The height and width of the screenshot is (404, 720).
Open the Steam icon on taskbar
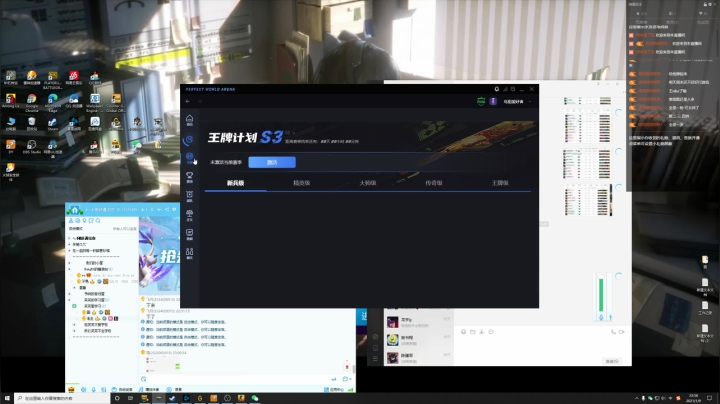coord(172,398)
